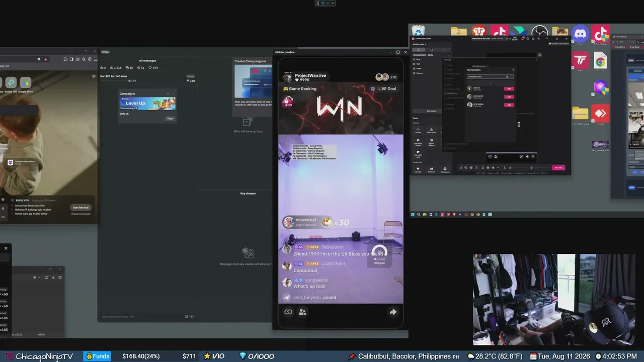The height and width of the screenshot is (362, 644).
Task: Open the ProjectWan.live profile avatar
Action: [288, 77]
